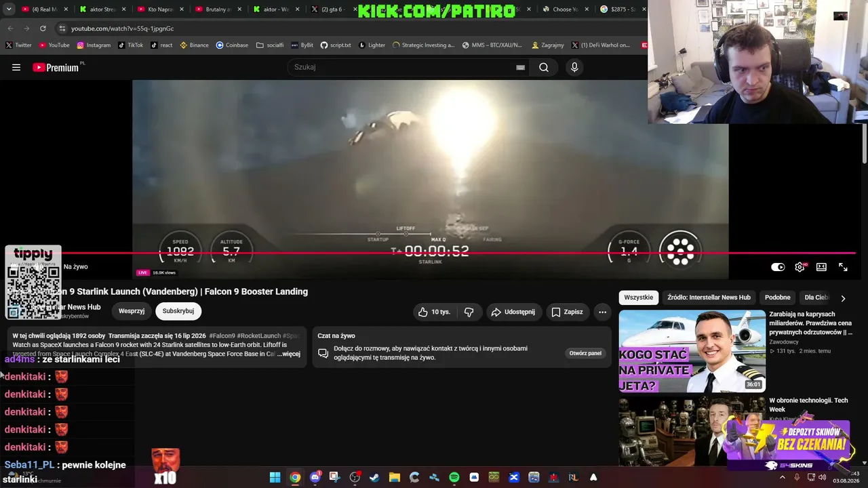Open Steam from the taskbar
This screenshot has height=488, width=868.
click(x=374, y=477)
